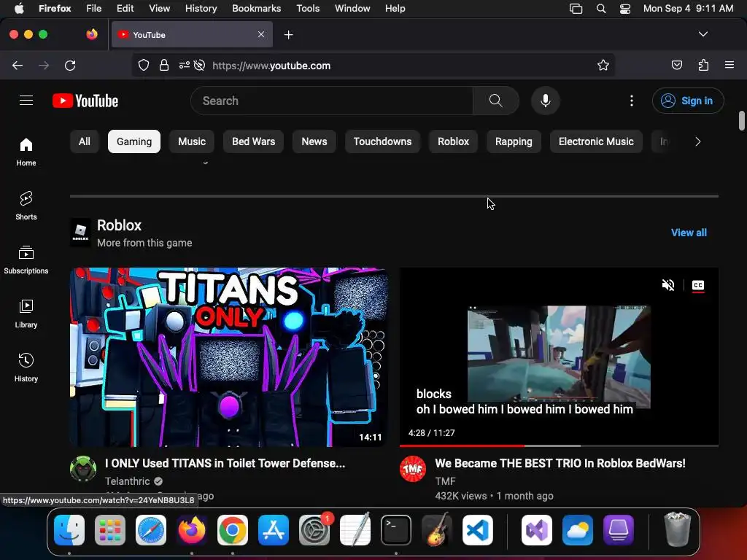This screenshot has width=747, height=560.
Task: Select the Gaming category chip
Action: [x=134, y=141]
